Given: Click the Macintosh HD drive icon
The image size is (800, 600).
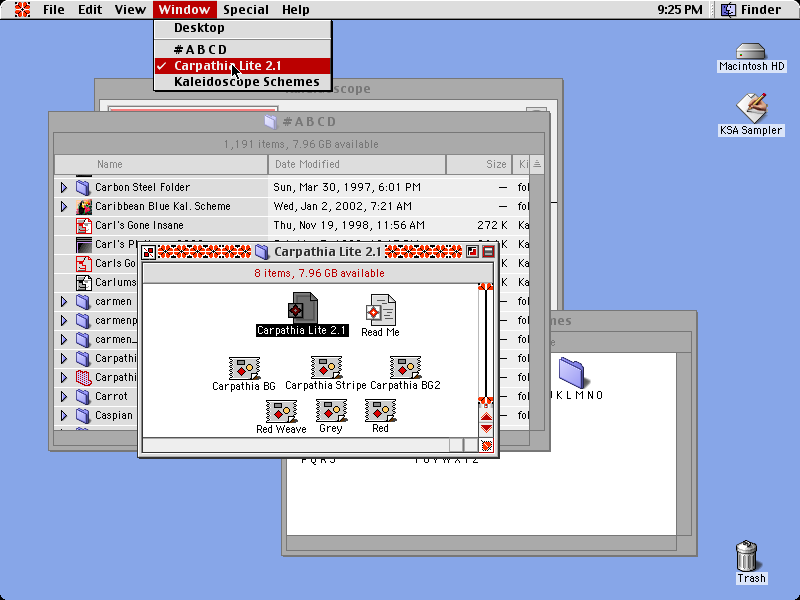Looking at the screenshot, I should point(751,51).
